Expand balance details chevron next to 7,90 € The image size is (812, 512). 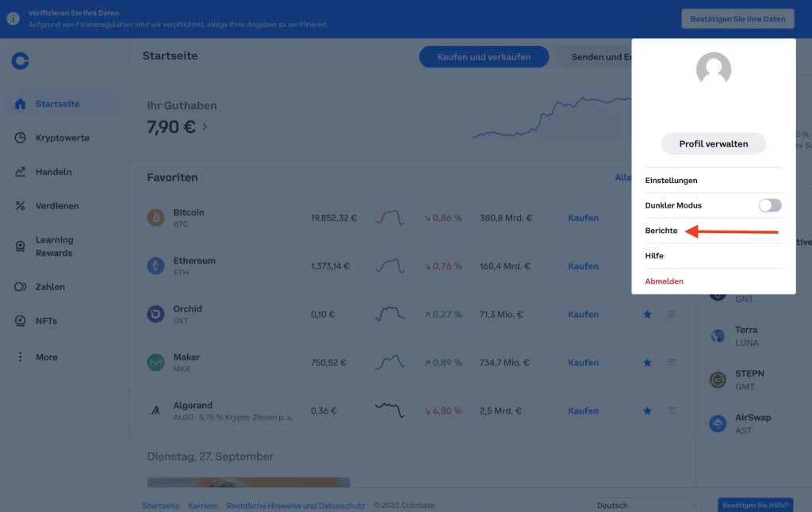pos(205,127)
